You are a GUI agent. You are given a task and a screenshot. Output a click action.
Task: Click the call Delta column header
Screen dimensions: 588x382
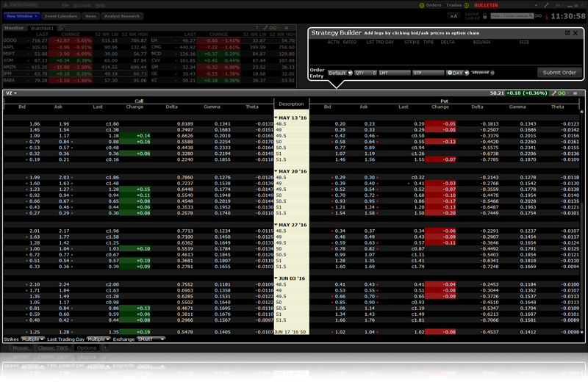point(172,107)
